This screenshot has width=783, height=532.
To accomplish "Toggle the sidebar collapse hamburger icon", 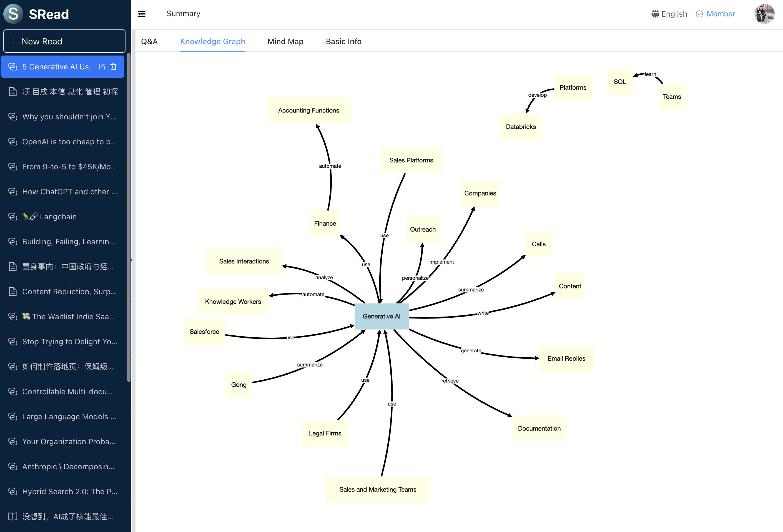I will [x=142, y=14].
